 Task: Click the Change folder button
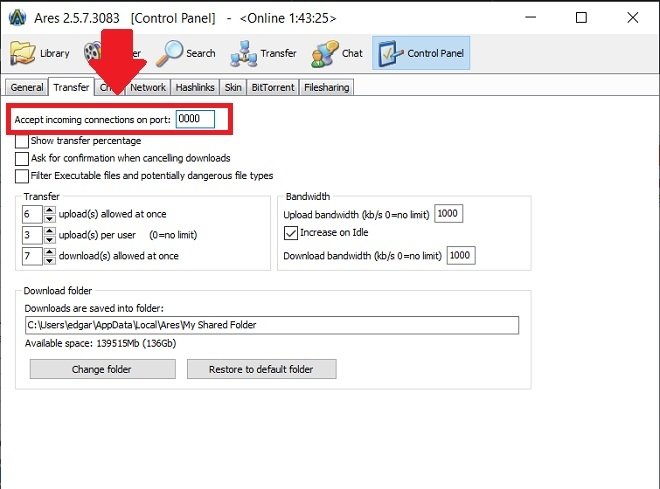(103, 369)
